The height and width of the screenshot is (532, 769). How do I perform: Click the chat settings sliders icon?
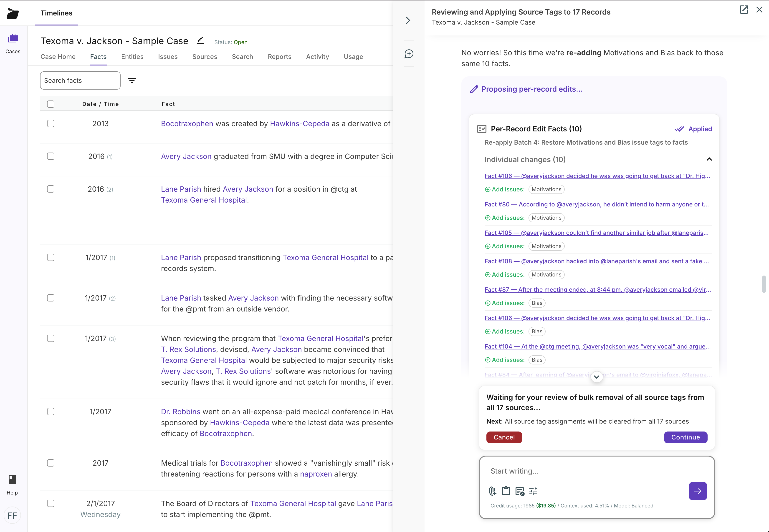[533, 491]
